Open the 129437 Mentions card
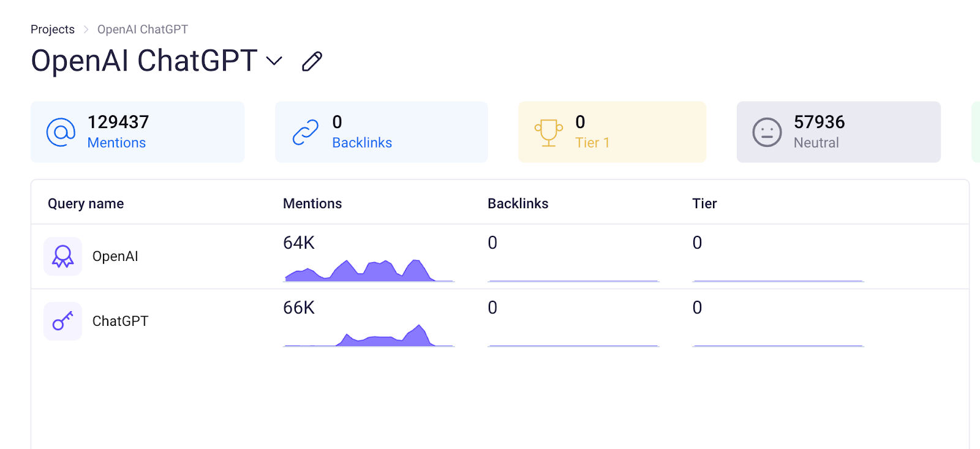Image resolution: width=980 pixels, height=449 pixels. (138, 132)
